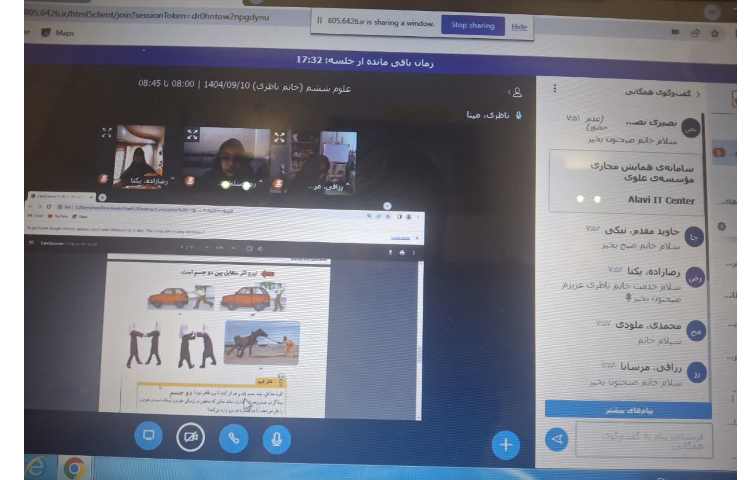Fullscreen the leftmost webcam video
The height and width of the screenshot is (480, 750).
click(x=107, y=133)
